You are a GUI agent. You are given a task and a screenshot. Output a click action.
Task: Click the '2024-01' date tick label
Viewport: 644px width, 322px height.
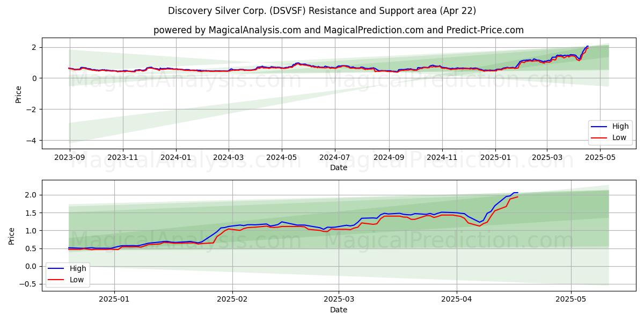176,157
